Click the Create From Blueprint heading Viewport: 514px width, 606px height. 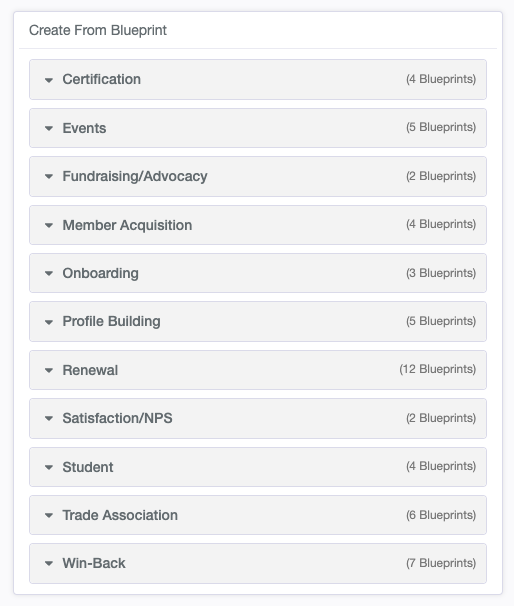coord(98,30)
